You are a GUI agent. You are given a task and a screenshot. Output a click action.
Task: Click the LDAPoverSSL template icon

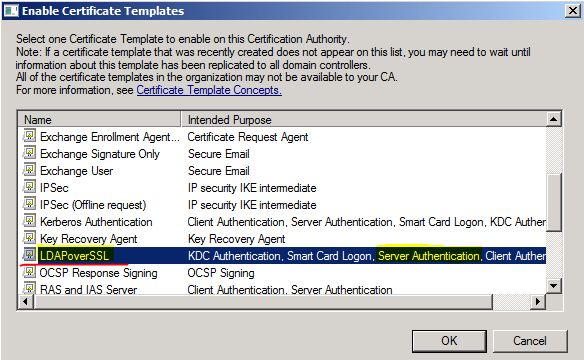pyautogui.click(x=29, y=255)
